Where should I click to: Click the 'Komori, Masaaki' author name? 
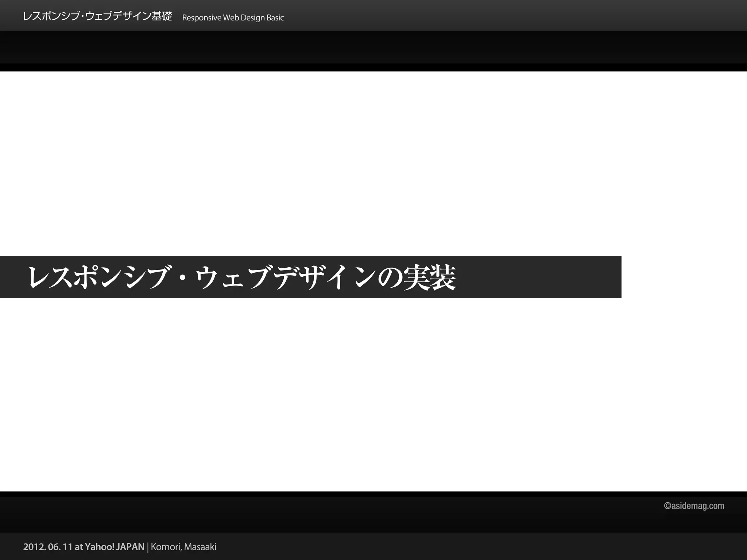click(183, 547)
